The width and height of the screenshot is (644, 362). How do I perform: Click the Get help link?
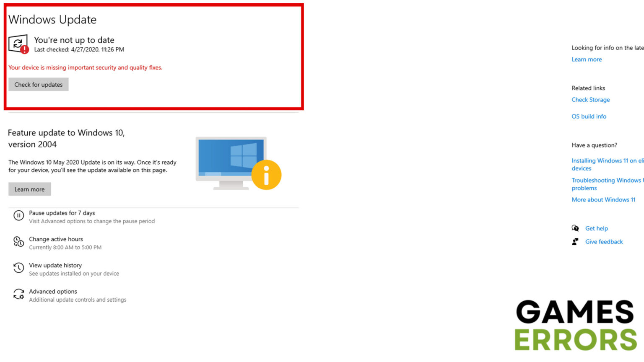tap(596, 228)
